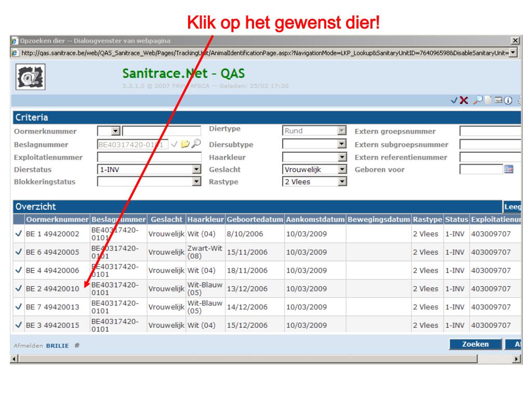Click the BRILIE user link
This screenshot has width=532, height=399.
click(x=57, y=345)
